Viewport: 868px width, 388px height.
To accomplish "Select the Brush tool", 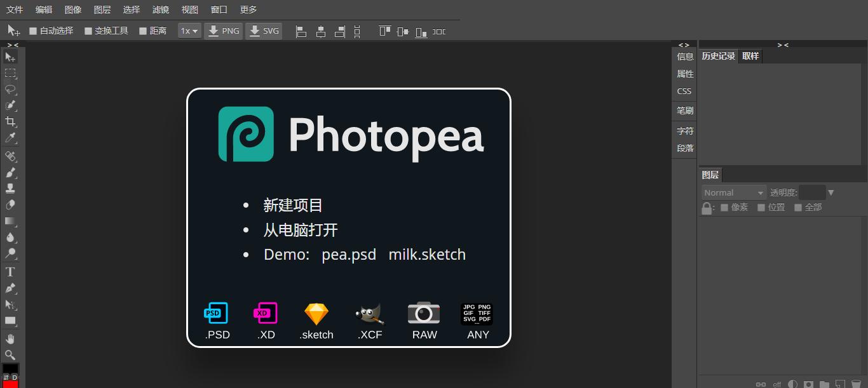I will click(x=10, y=172).
